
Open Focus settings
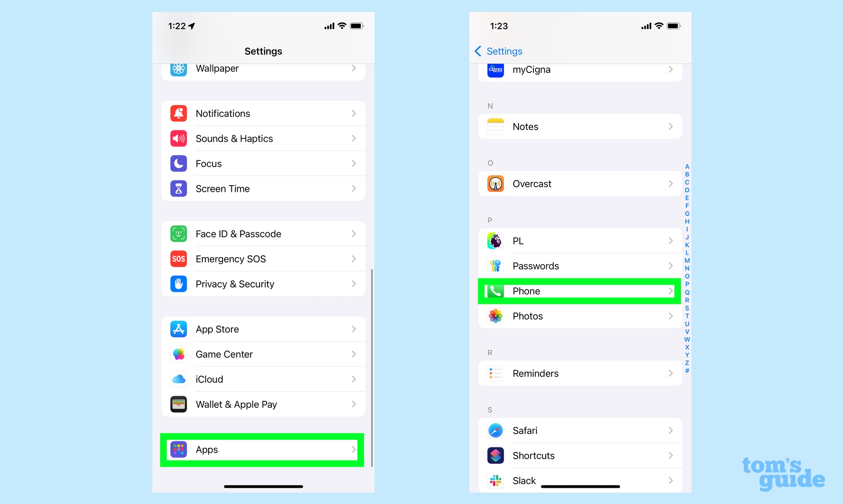(x=264, y=163)
